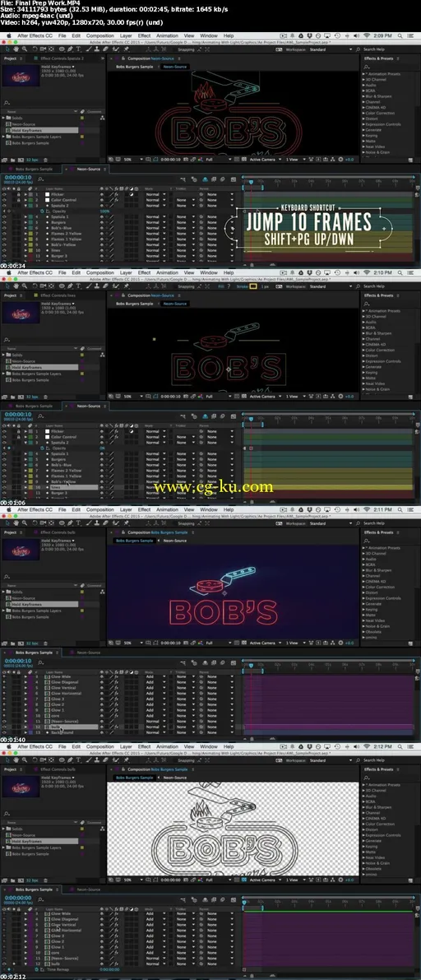Switch to Neon-Source timeline tab in the 2:11 PM frame

(x=88, y=653)
